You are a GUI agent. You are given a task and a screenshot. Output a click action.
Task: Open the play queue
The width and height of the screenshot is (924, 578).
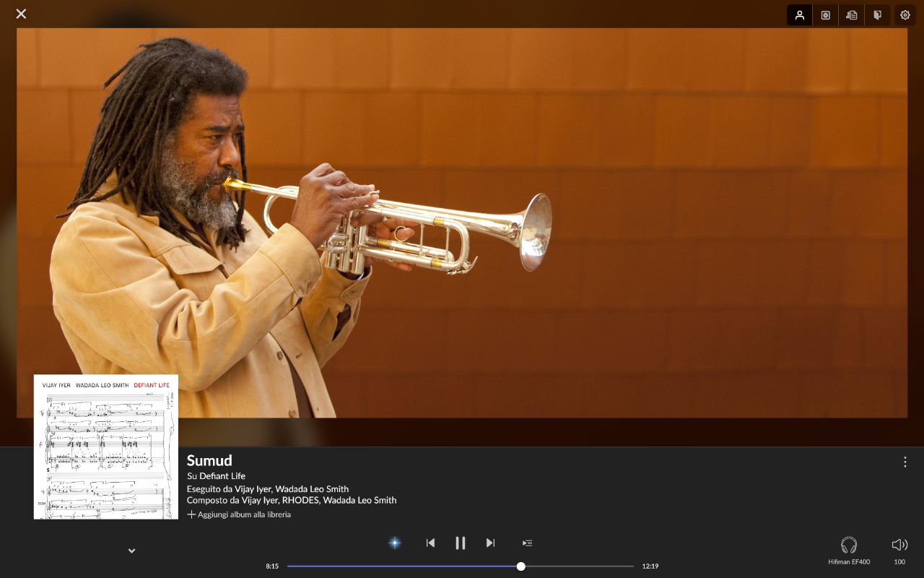pos(527,543)
